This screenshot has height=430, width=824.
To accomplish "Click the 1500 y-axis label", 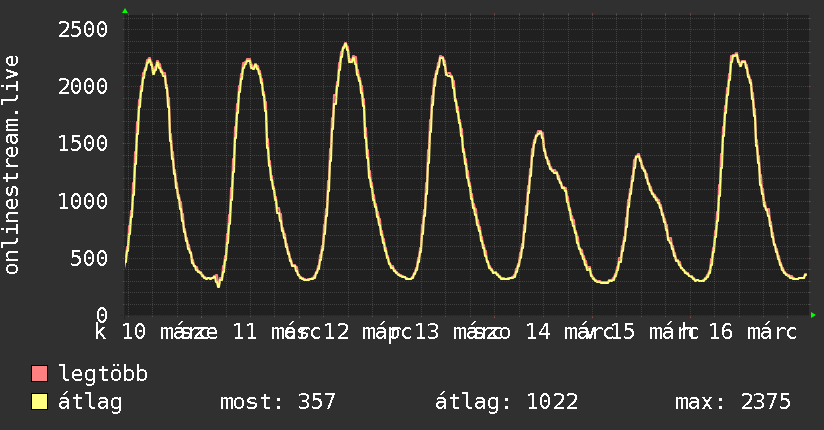I will tap(83, 144).
